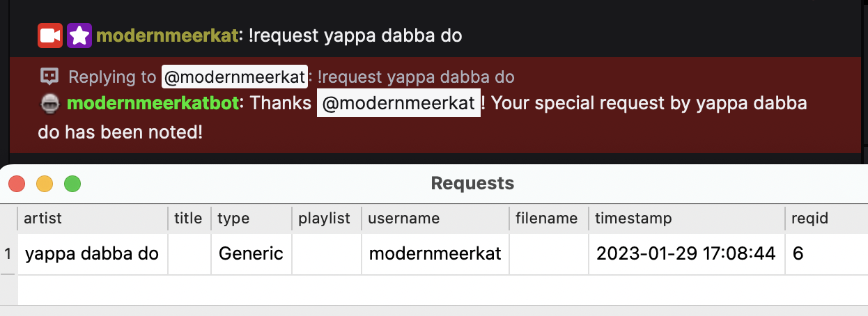Click the purple star subscriber badge
The width and height of the screenshot is (868, 316).
click(79, 35)
